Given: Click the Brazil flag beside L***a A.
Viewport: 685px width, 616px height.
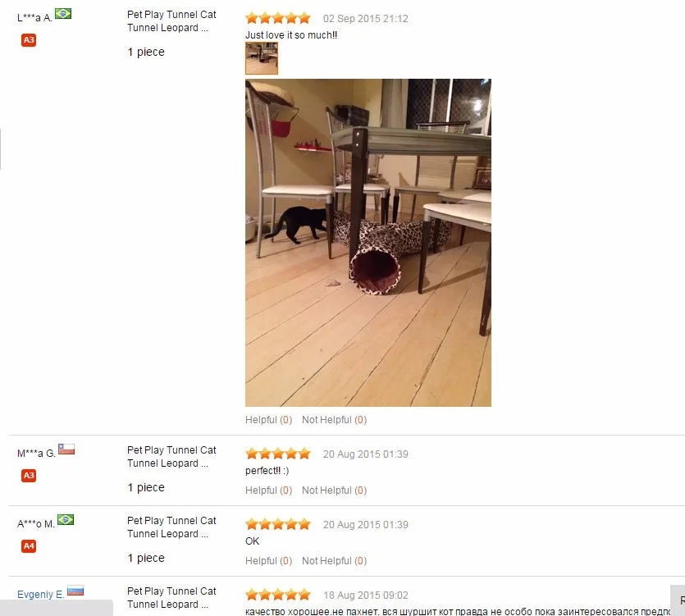Looking at the screenshot, I should point(63,14).
